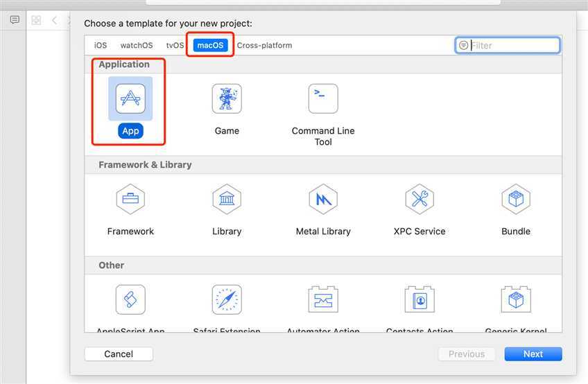Open the Cross-platform tab
Image resolution: width=588 pixels, height=384 pixels.
(x=264, y=46)
